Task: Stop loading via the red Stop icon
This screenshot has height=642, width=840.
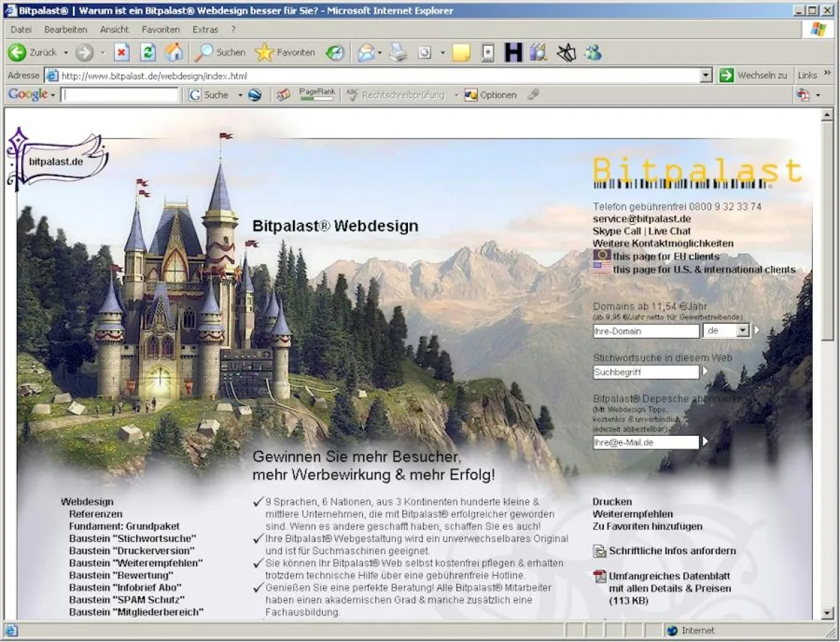Action: coord(121,52)
